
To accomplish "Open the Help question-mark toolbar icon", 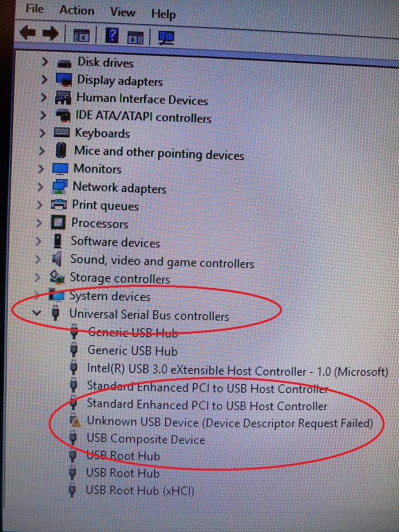I will [x=112, y=35].
